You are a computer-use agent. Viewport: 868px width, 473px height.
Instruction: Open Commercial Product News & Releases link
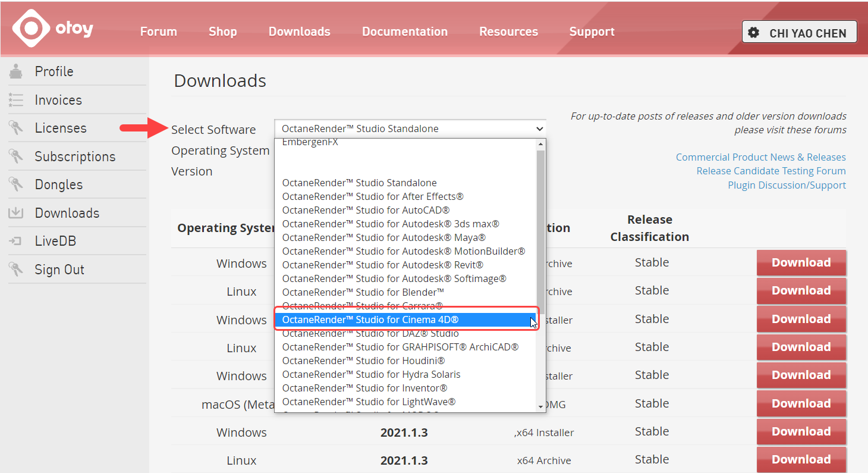tap(761, 157)
